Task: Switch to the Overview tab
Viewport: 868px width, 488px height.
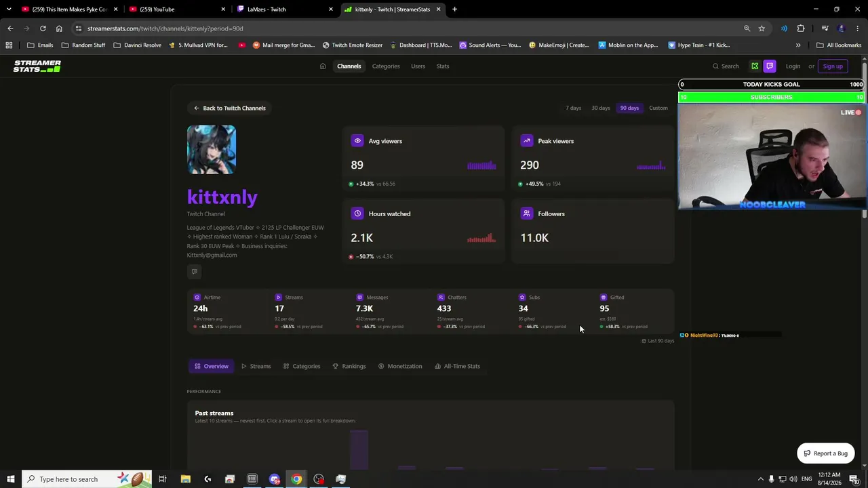Action: [x=212, y=366]
